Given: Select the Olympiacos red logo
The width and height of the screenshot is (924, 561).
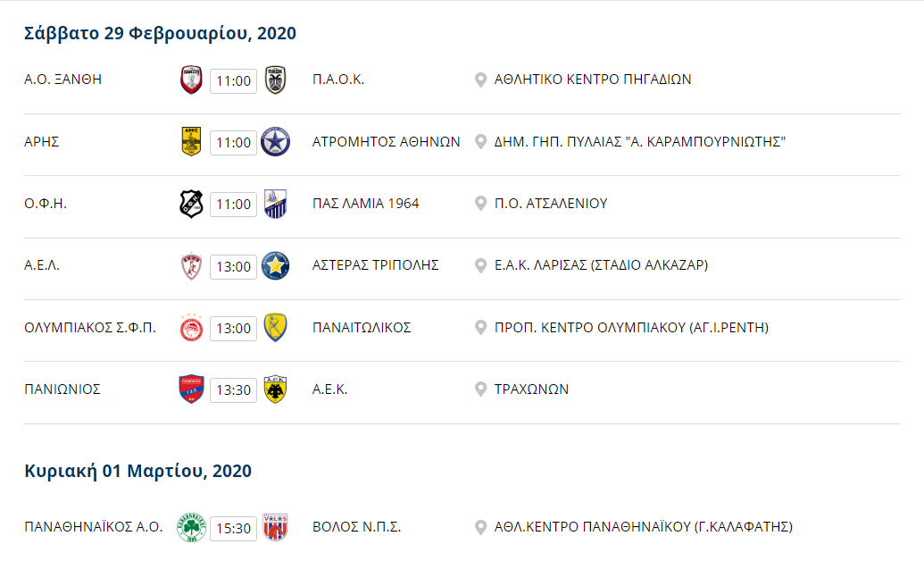Looking at the screenshot, I should [x=191, y=327].
